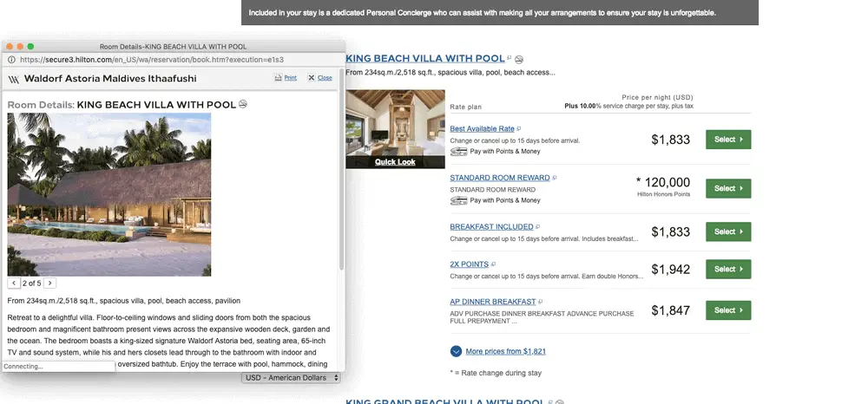Image resolution: width=868 pixels, height=404 pixels.
Task: Open the USD - American Dollars currency dropdown
Action: pos(291,377)
